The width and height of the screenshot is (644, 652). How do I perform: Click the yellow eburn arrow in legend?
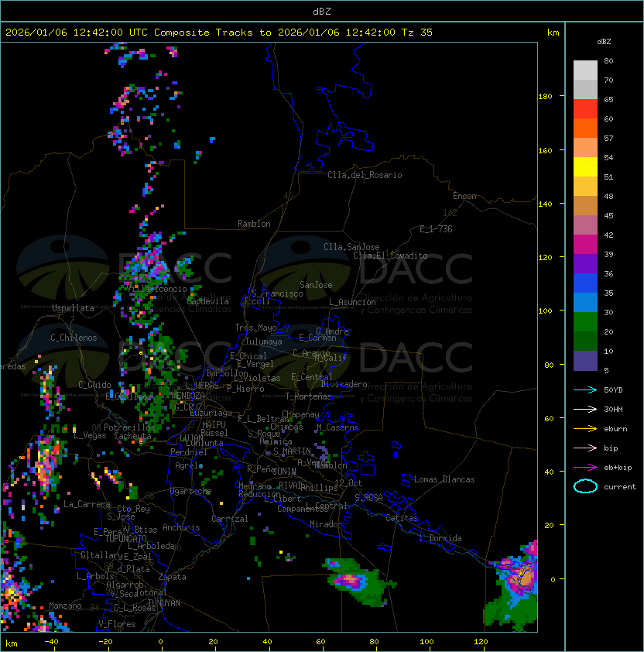click(x=585, y=429)
